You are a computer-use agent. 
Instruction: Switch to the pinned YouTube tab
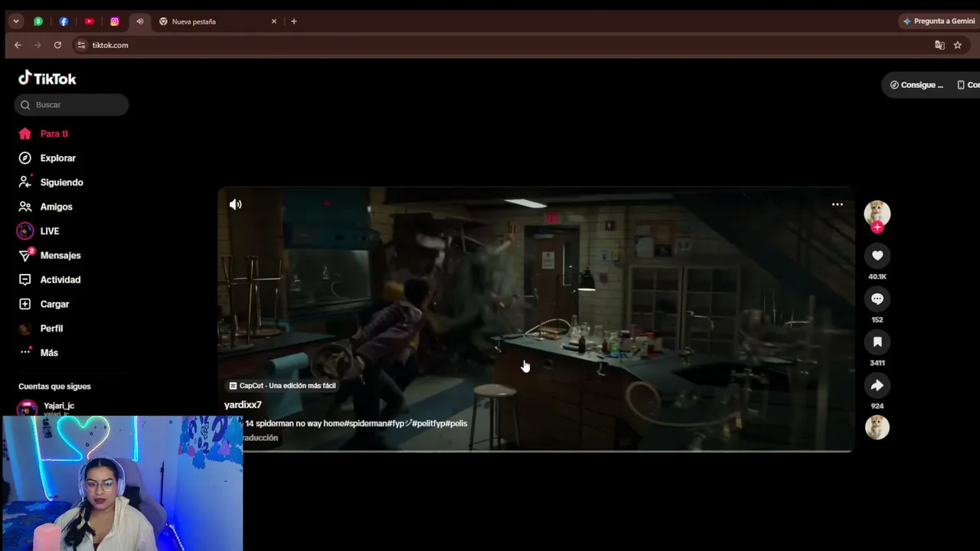(89, 21)
